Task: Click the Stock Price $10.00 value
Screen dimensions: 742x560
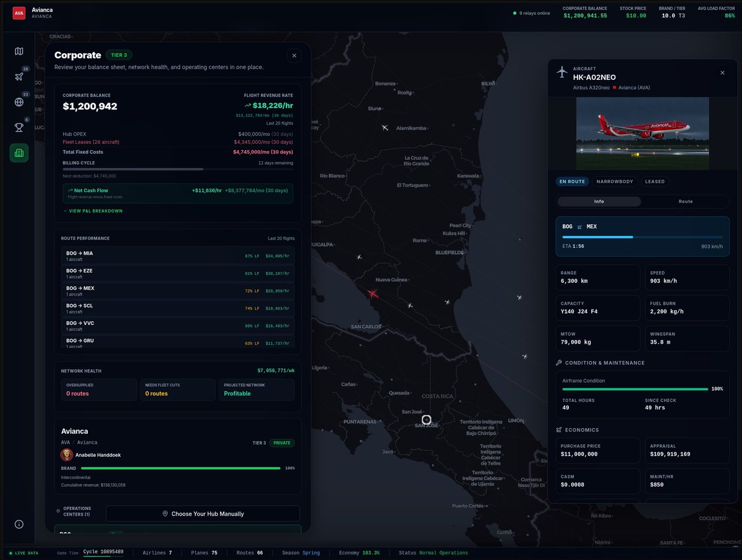Action: [636, 16]
